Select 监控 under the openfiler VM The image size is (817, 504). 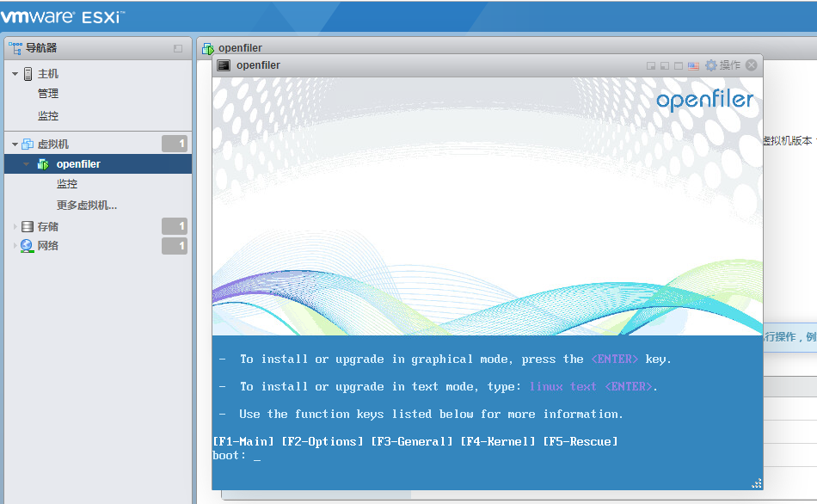click(67, 184)
